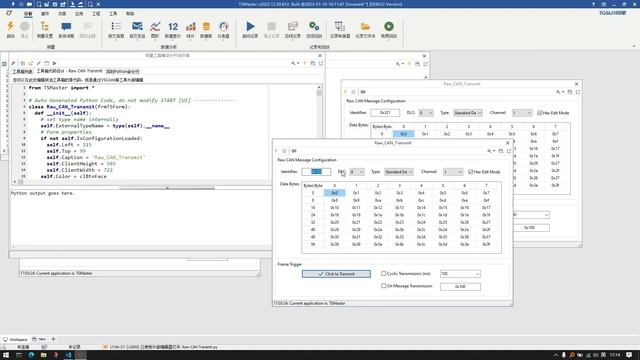The image size is (640, 360).
Task: Open Channel dropdown in back window
Action: coord(522,113)
